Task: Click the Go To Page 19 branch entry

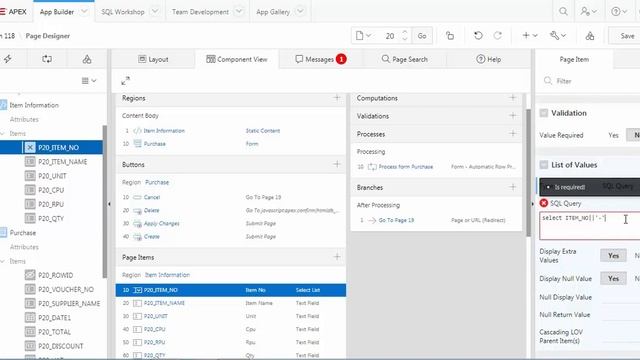Action: click(396, 220)
